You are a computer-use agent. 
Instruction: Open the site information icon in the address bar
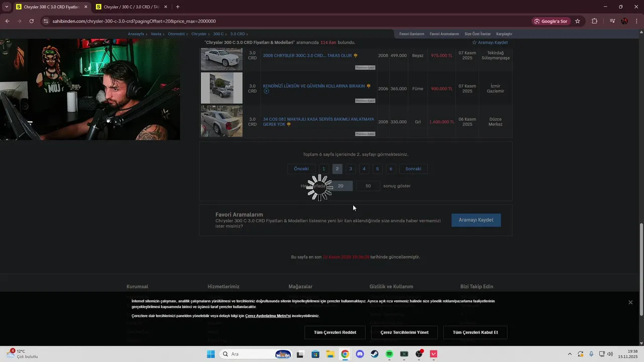pyautogui.click(x=46, y=21)
